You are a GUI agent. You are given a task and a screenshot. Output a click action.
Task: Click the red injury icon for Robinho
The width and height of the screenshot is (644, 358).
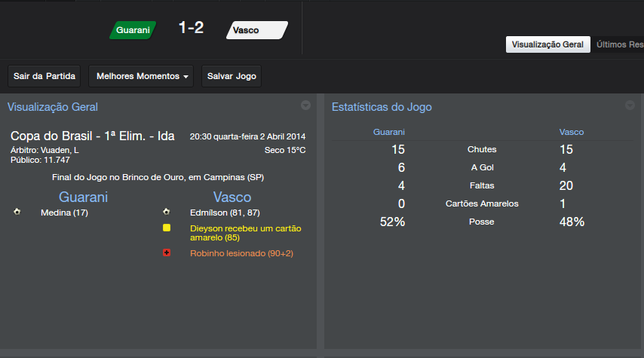(166, 253)
